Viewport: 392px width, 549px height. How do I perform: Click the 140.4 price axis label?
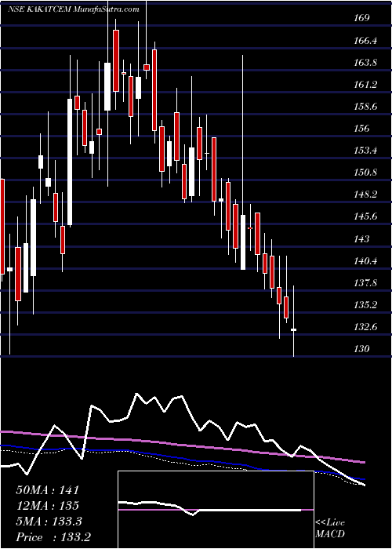tap(366, 261)
